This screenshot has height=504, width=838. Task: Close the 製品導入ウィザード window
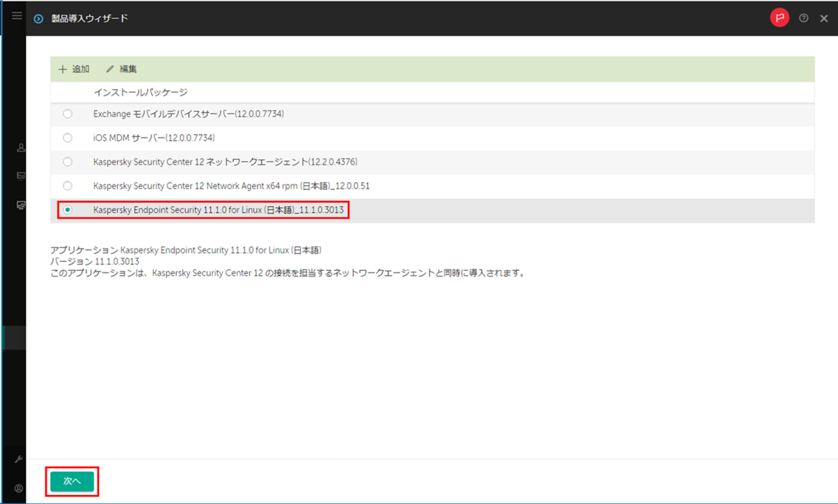pos(824,17)
